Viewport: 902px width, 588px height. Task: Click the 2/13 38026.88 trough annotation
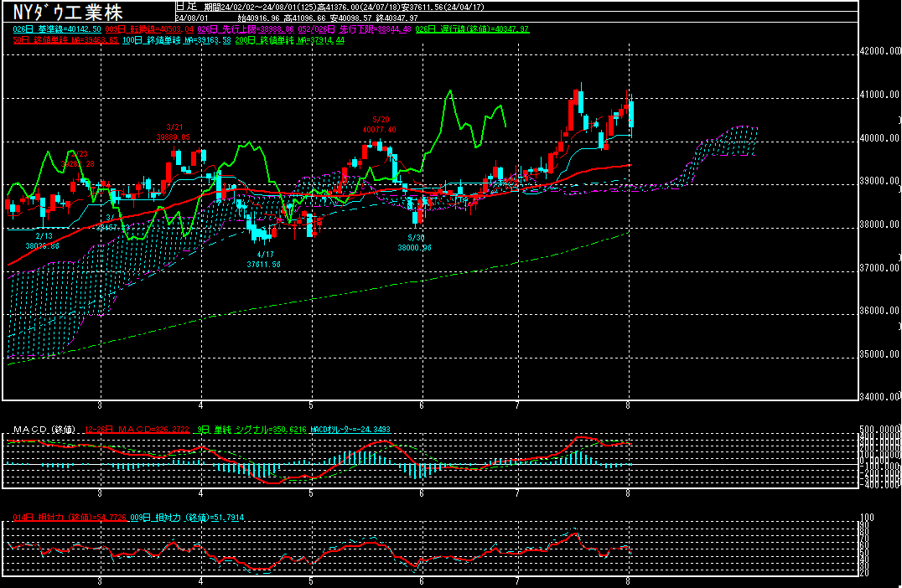43,241
